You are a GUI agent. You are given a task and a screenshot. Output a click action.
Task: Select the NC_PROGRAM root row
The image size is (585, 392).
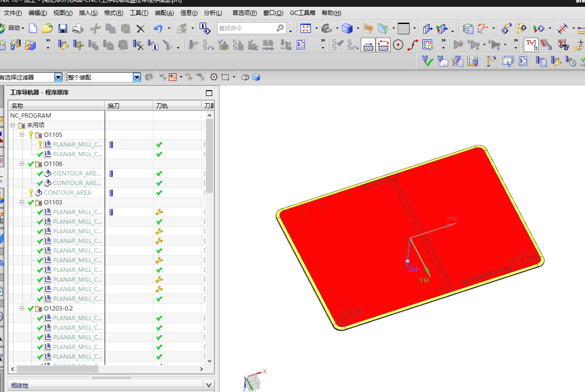[30, 116]
